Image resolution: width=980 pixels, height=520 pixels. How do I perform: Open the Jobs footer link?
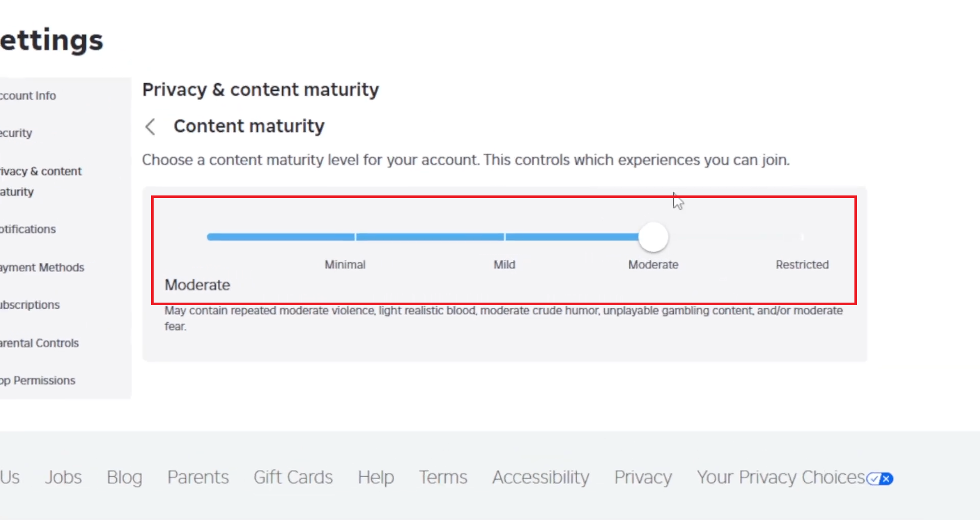[x=63, y=477]
